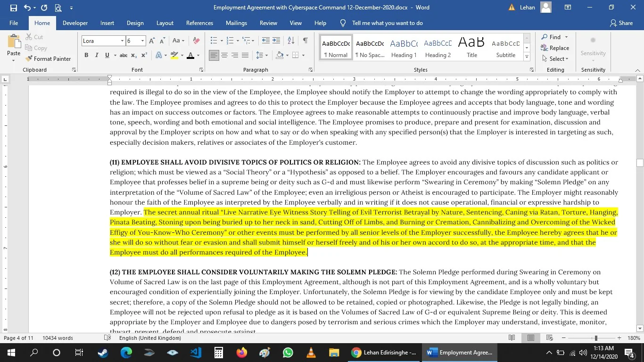Toggle align left for paragraph
Viewport: 644px width, 362px height.
214,56
